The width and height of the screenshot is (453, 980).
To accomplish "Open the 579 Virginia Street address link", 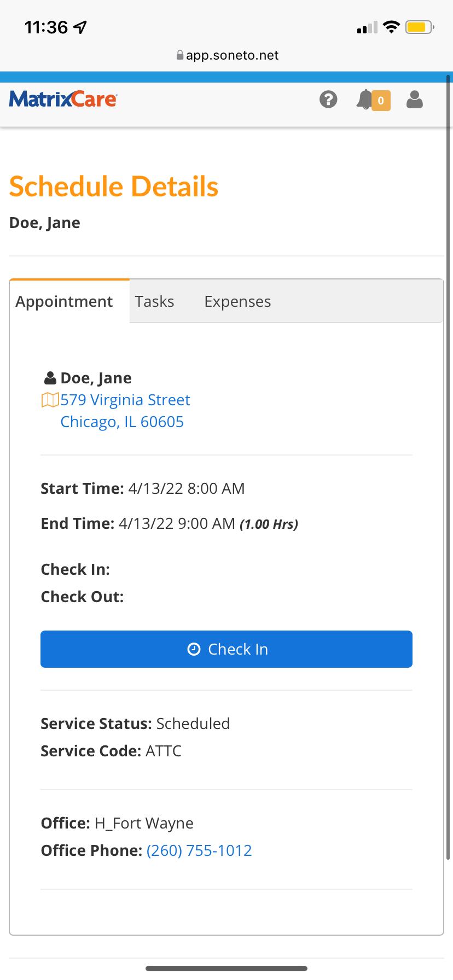I will point(125,400).
